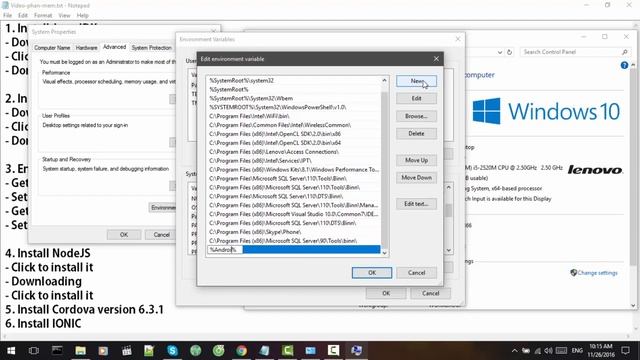This screenshot has height=360, width=640.
Task: Open the volume control in the system tray
Action: coord(548,351)
